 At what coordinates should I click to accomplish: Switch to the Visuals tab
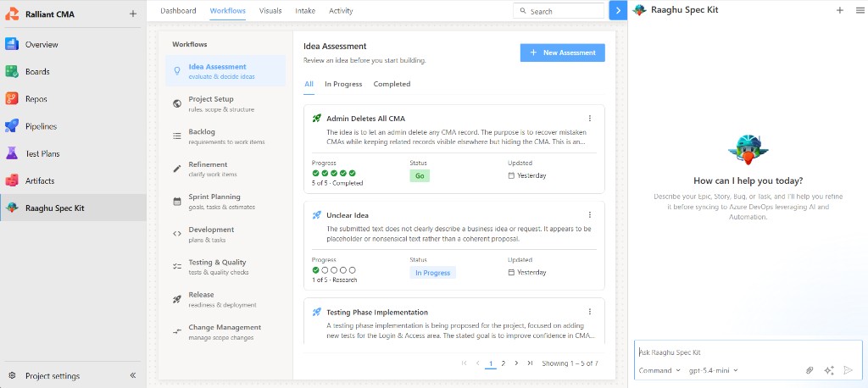coord(270,10)
